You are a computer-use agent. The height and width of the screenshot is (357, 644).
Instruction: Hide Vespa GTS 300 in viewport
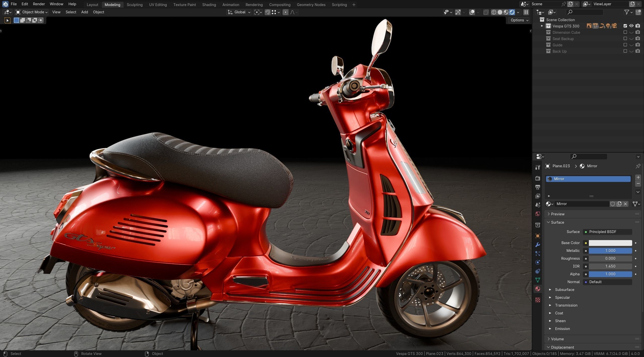631,26
